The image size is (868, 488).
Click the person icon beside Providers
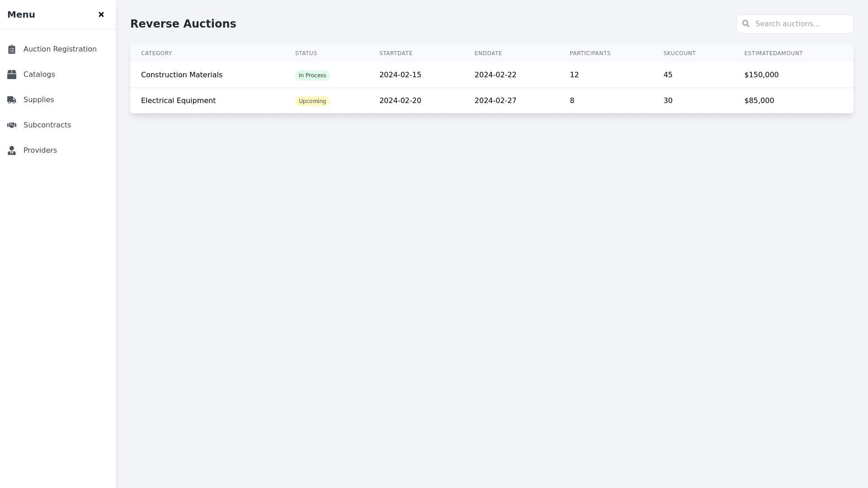click(12, 150)
